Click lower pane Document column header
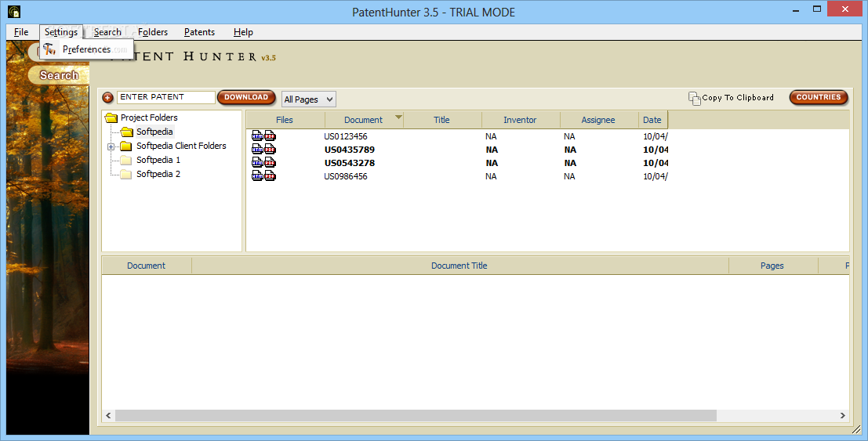 click(146, 266)
